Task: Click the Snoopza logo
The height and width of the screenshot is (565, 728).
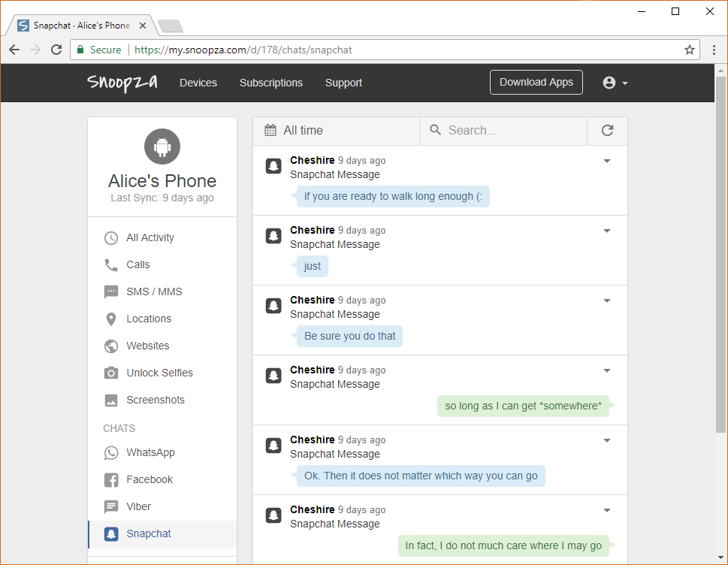Action: coord(122,83)
